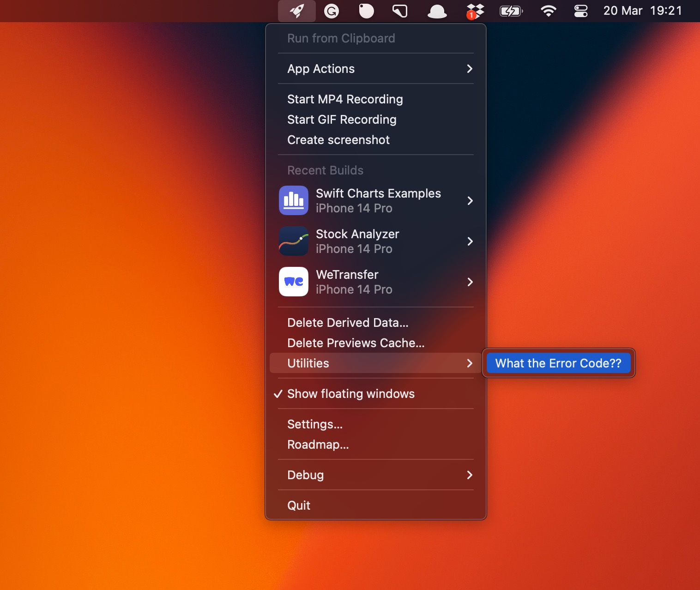Click the date and time clock
The width and height of the screenshot is (700, 590).
642,11
